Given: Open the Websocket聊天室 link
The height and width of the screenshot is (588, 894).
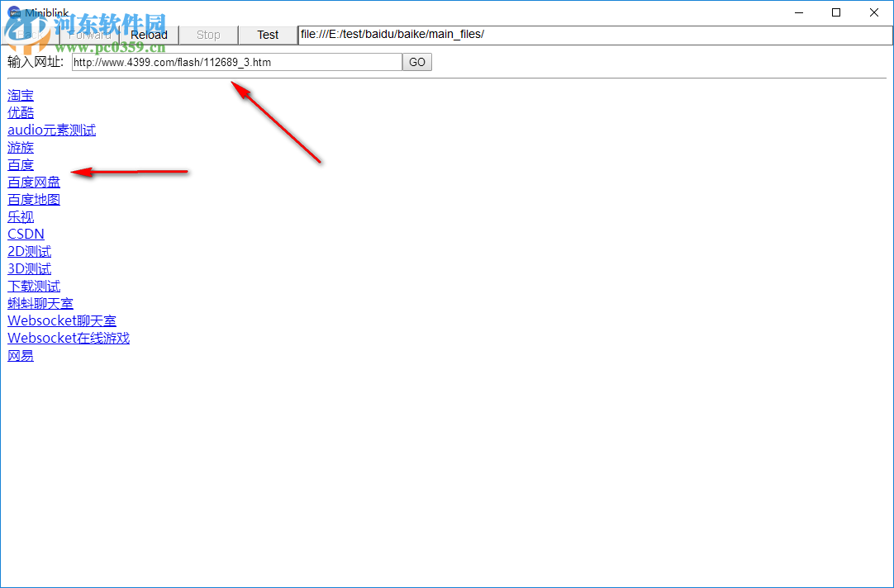Looking at the screenshot, I should 62,320.
